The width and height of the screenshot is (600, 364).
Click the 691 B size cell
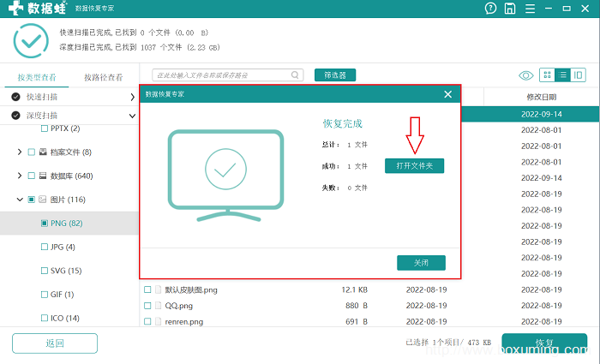coord(357,322)
